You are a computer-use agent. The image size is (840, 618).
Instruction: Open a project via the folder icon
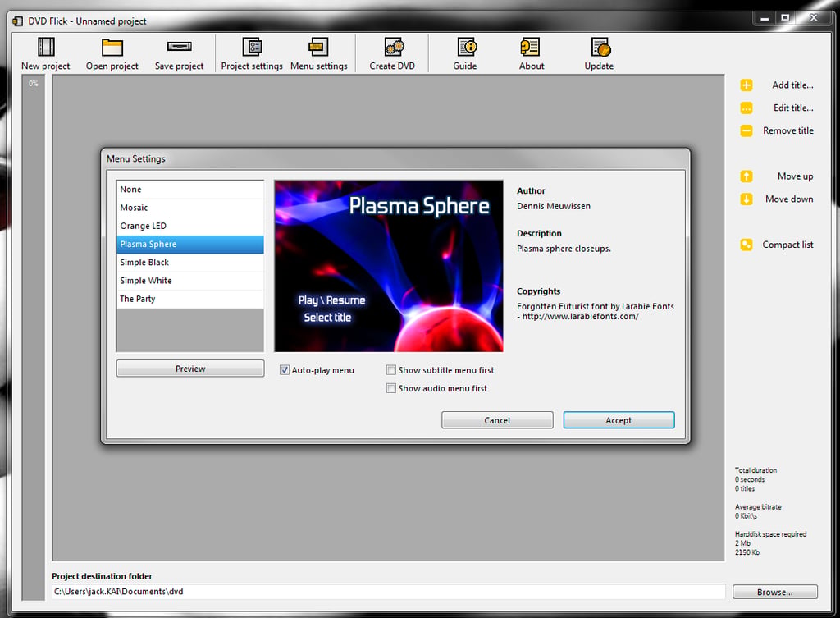tap(112, 47)
